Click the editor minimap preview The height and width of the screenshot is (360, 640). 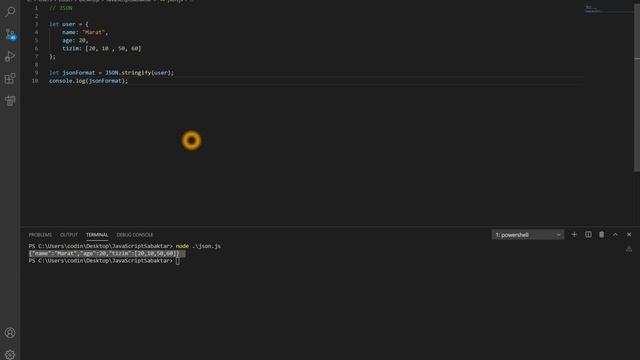608,9
